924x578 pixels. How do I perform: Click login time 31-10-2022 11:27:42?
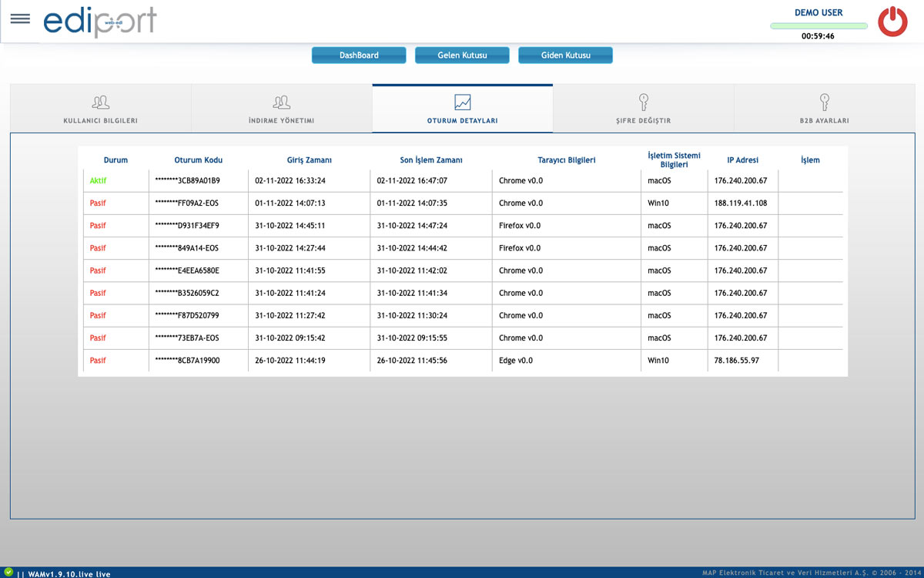290,314
